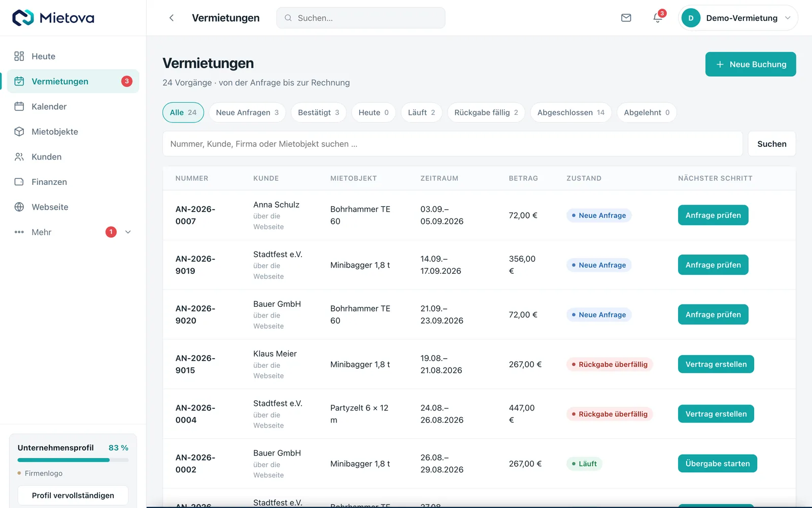Open Kalender in the sidebar
The width and height of the screenshot is (812, 508).
tap(73, 107)
